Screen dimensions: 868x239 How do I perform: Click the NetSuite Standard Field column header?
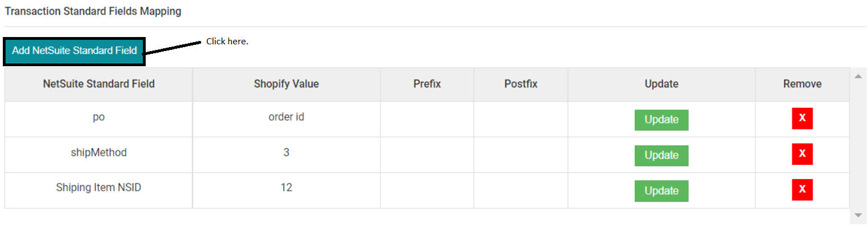click(99, 84)
